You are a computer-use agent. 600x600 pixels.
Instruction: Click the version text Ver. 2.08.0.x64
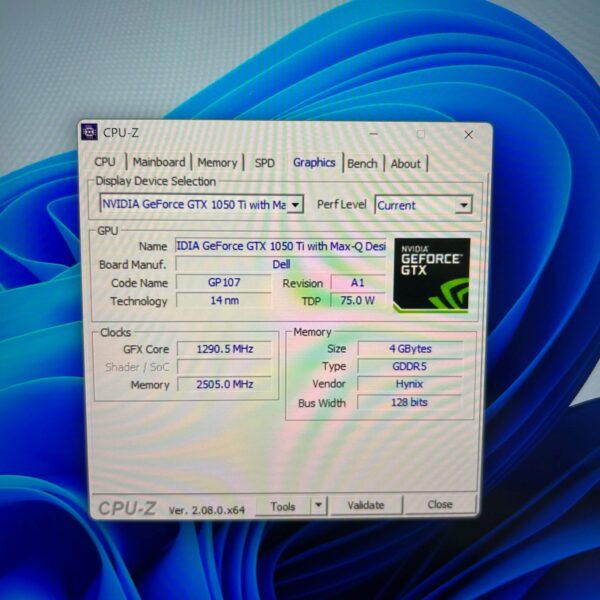pyautogui.click(x=207, y=510)
